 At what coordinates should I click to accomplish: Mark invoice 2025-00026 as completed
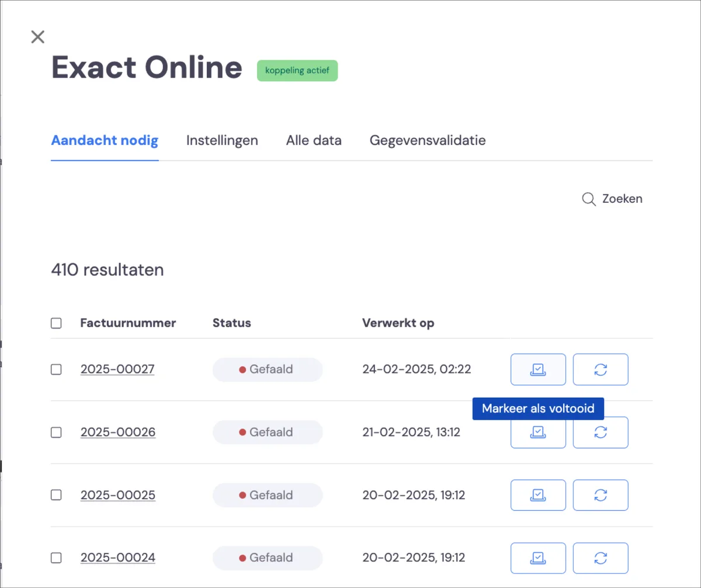(x=538, y=433)
